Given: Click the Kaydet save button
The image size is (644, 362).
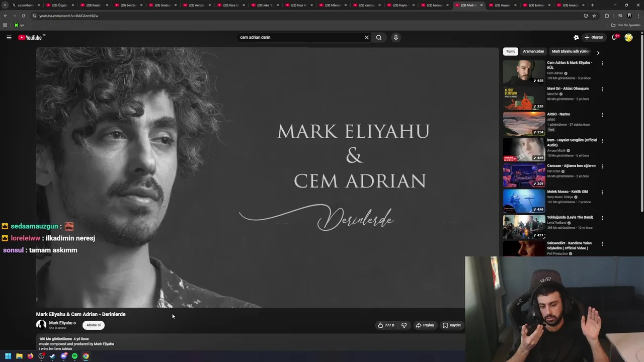Looking at the screenshot, I should pos(451,325).
